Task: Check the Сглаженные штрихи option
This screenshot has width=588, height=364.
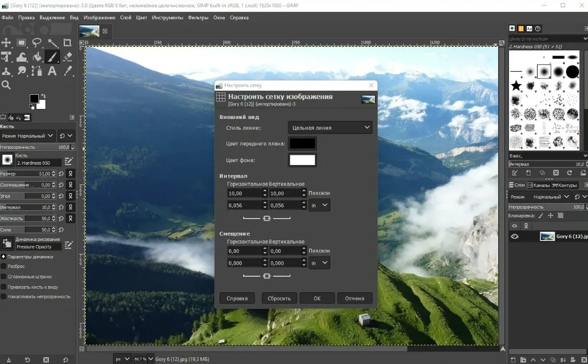Action: (4, 277)
